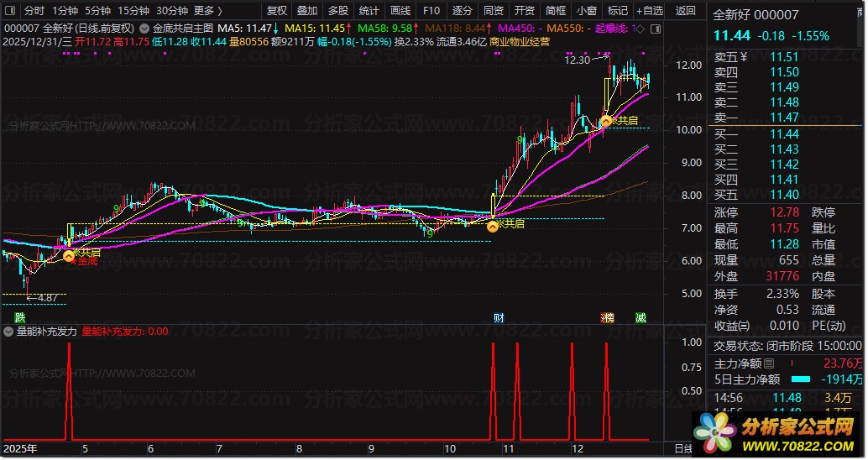The width and height of the screenshot is (868, 460).
Task: Click the 叠加 overlay button
Action: (x=307, y=11)
